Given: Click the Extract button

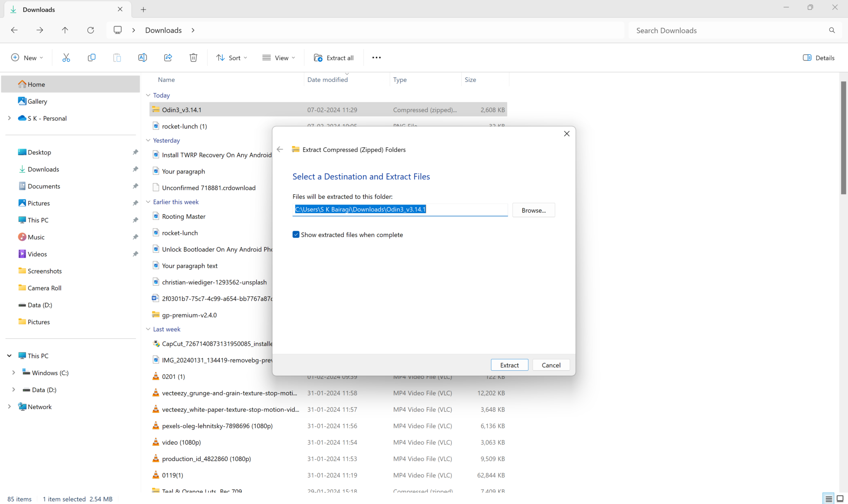Looking at the screenshot, I should 509,365.
